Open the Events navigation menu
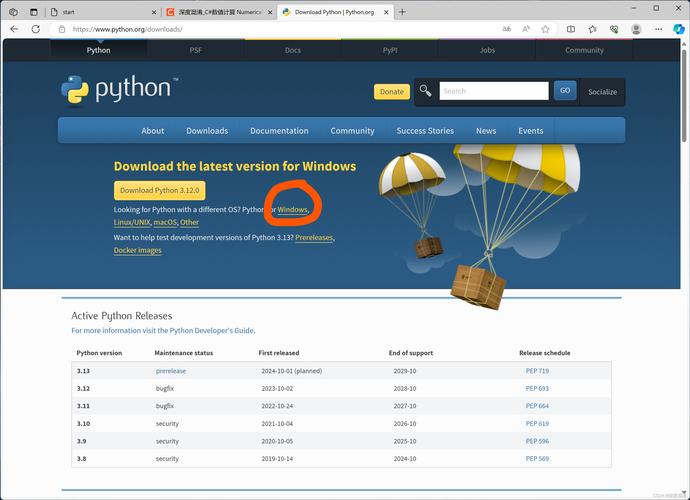Image resolution: width=690 pixels, height=500 pixels. 531,131
